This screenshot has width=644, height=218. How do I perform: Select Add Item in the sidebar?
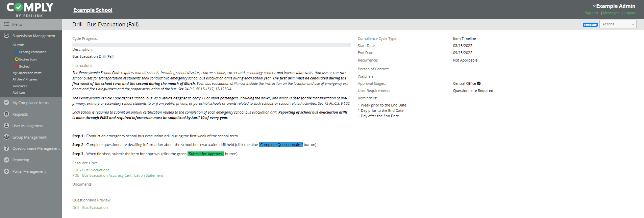19,93
